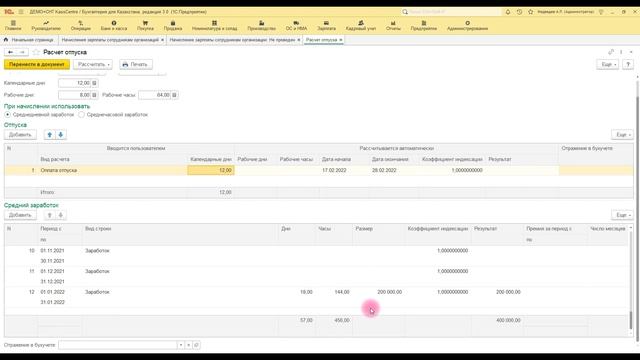Expand the Рассчитать dropdown button
The height and width of the screenshot is (360, 640).
(93, 64)
